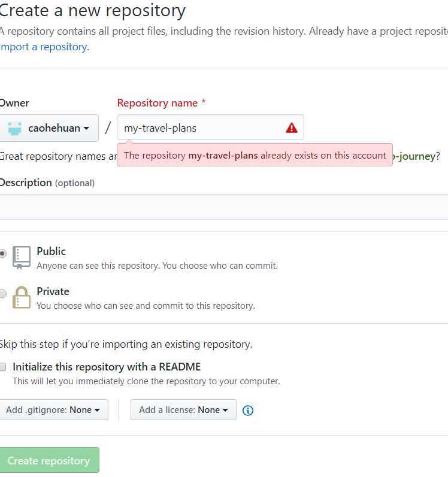The height and width of the screenshot is (477, 448).
Task: Click the Create a new repository heading
Action: click(92, 11)
